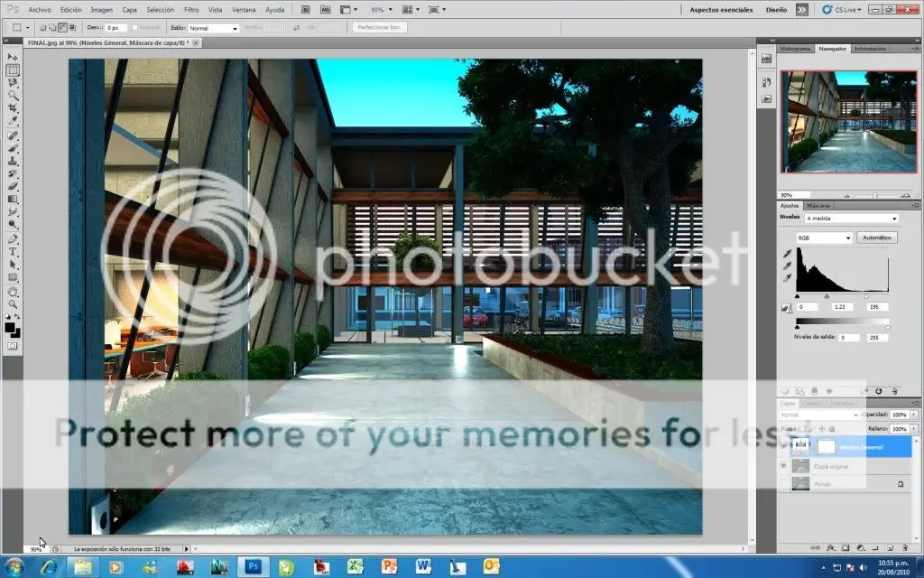Open the Relleno slider arrow

[x=914, y=429]
